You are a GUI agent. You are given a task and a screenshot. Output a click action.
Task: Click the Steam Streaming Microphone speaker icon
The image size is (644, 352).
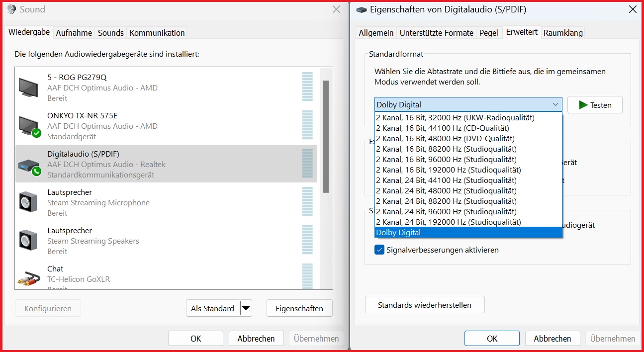tap(28, 202)
